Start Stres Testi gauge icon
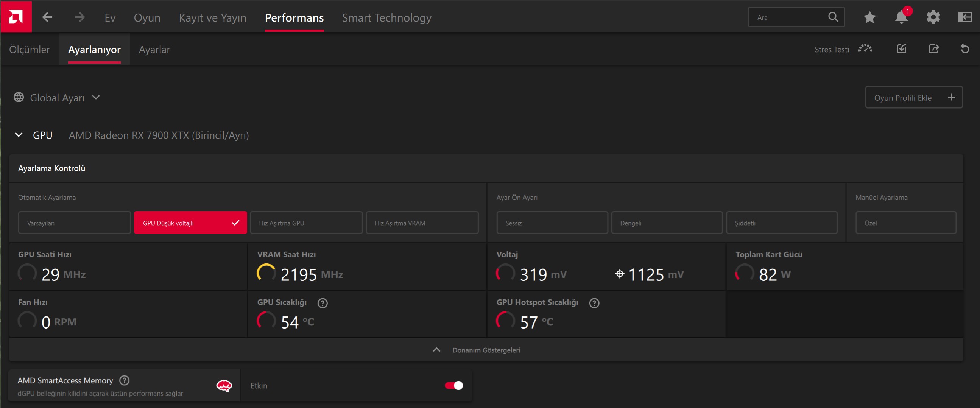This screenshot has width=980, height=408. 865,49
